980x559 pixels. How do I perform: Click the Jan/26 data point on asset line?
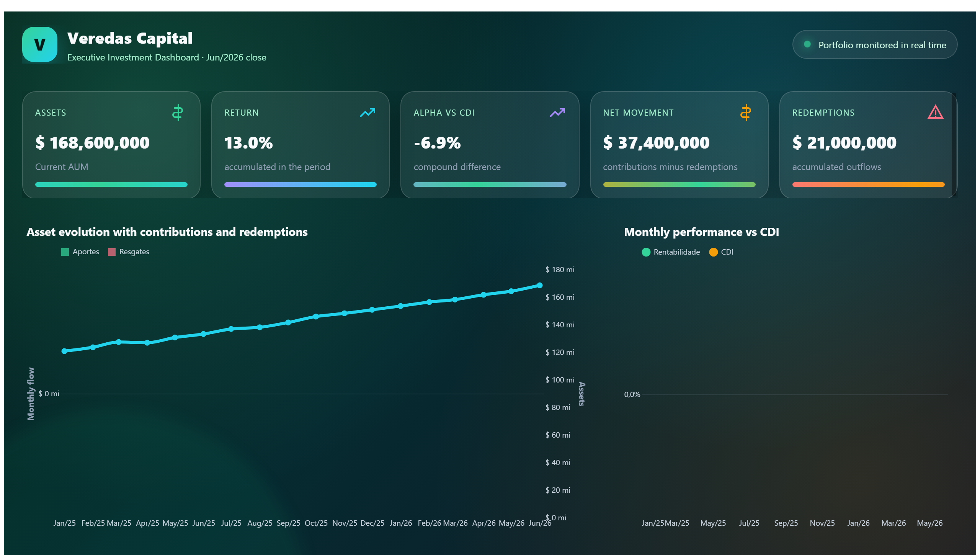[400, 306]
